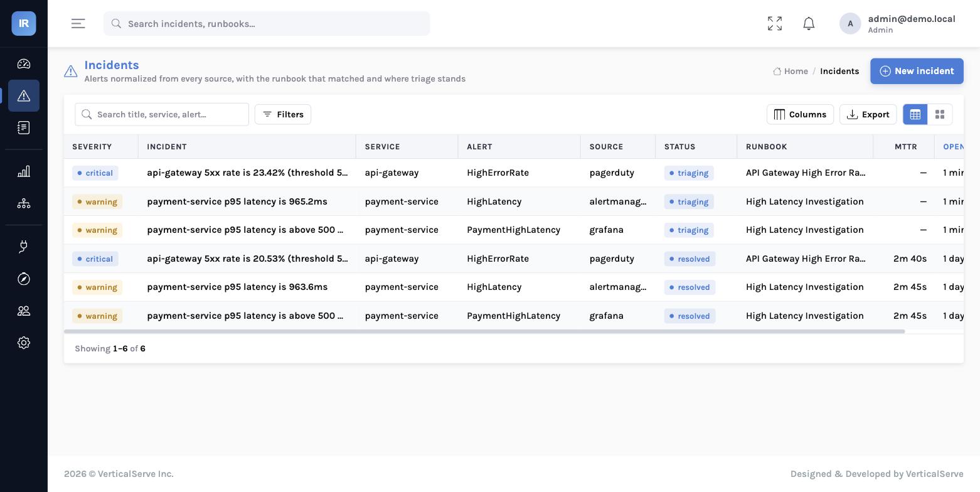The image size is (980, 492).
Task: Click warning badge on 965.2ms incident row
Action: (97, 201)
